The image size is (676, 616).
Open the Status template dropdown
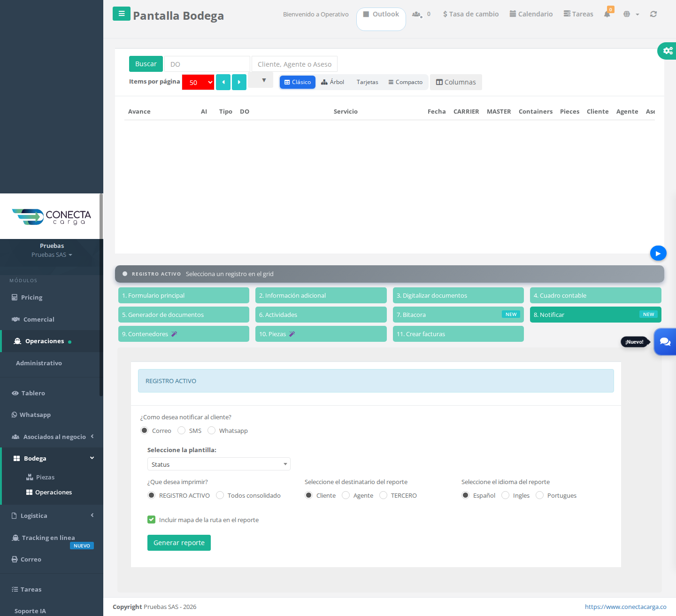click(x=219, y=464)
